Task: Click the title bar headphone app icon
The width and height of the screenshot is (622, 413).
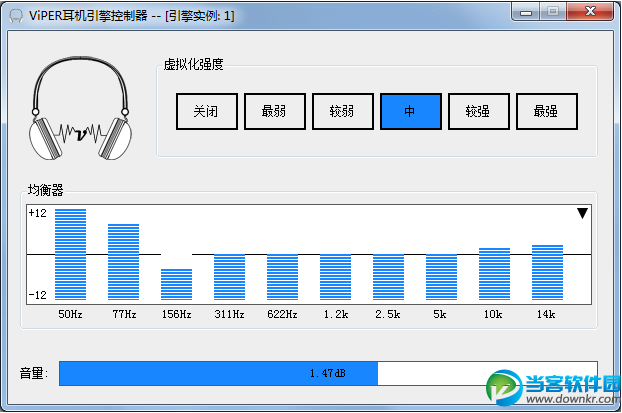Action: [15, 16]
